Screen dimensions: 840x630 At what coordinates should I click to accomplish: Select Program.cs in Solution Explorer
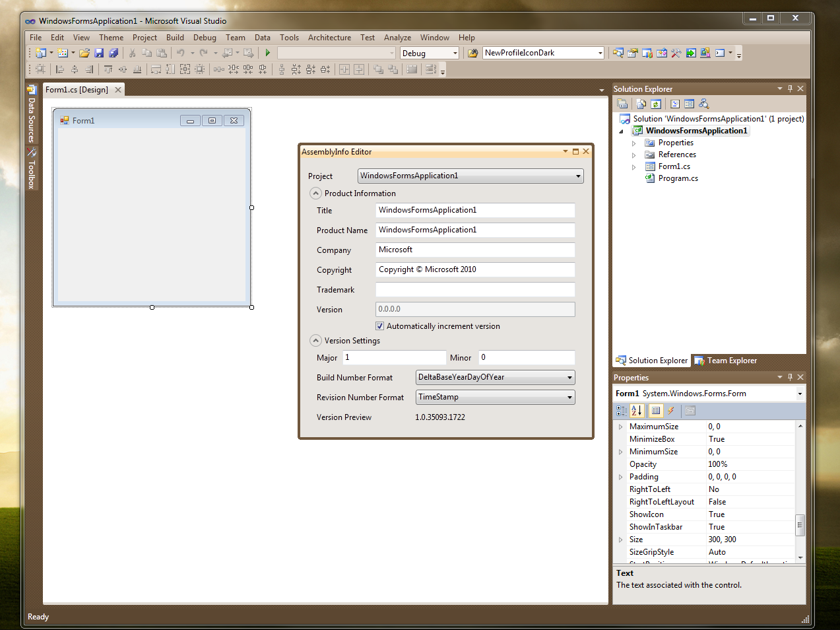pos(678,178)
